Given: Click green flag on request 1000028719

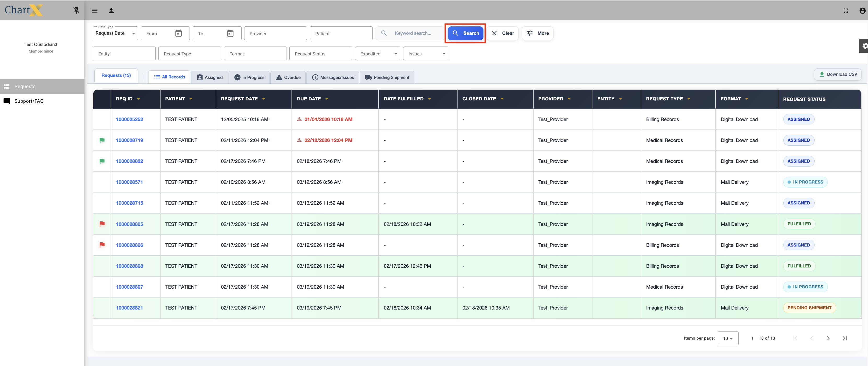Looking at the screenshot, I should click(102, 140).
